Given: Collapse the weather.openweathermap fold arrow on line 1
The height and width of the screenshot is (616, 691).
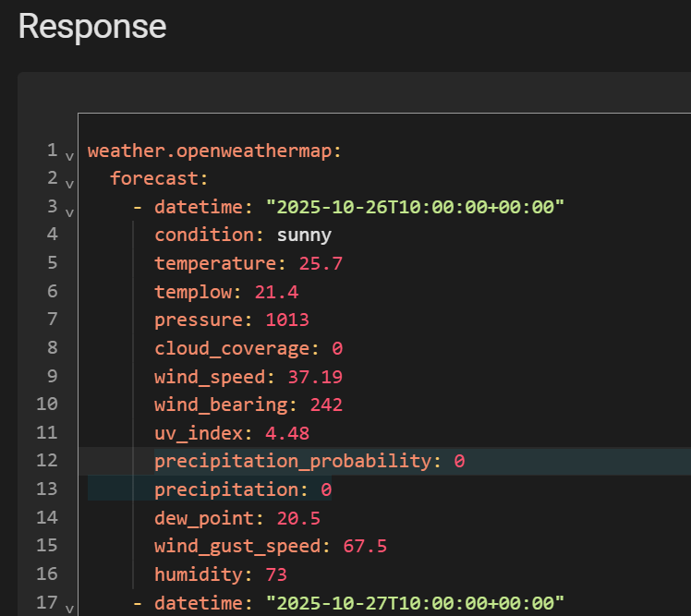Looking at the screenshot, I should point(69,154).
